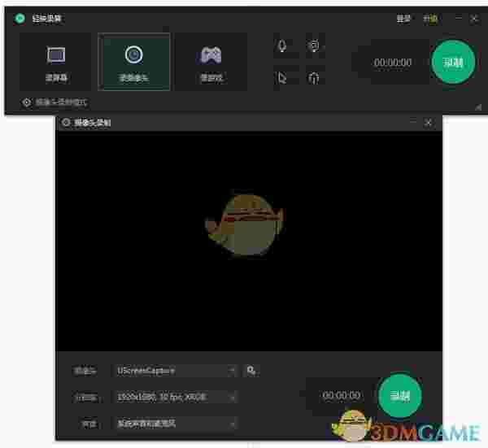Open the UScreenCapture device dropdown
The image size is (488, 448).
(x=175, y=371)
